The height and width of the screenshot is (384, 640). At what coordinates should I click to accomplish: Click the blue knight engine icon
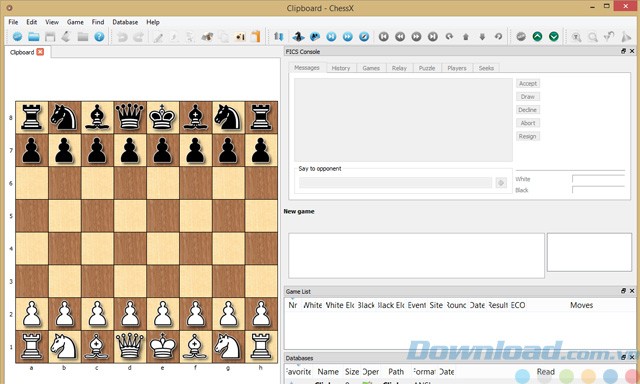[x=298, y=37]
